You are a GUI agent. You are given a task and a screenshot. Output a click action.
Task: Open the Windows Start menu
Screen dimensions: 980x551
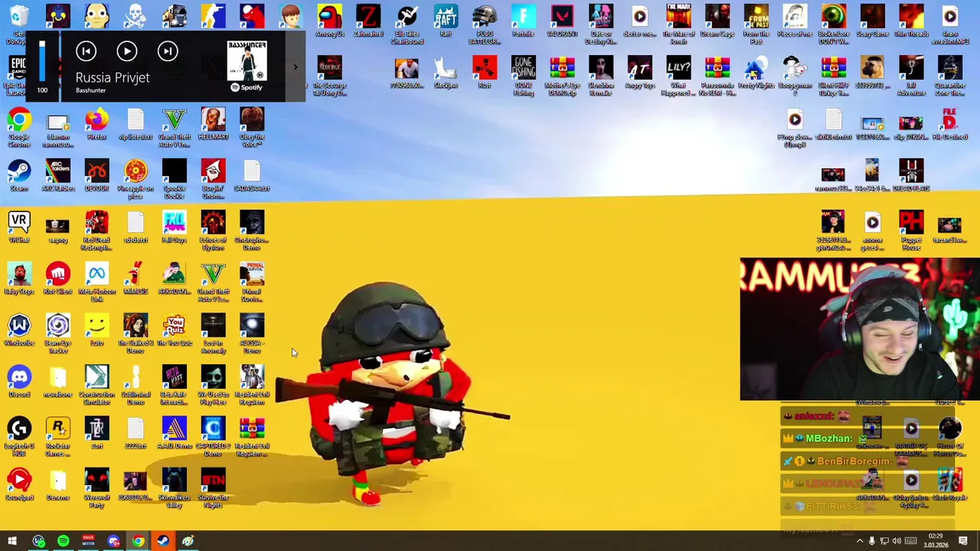click(12, 542)
